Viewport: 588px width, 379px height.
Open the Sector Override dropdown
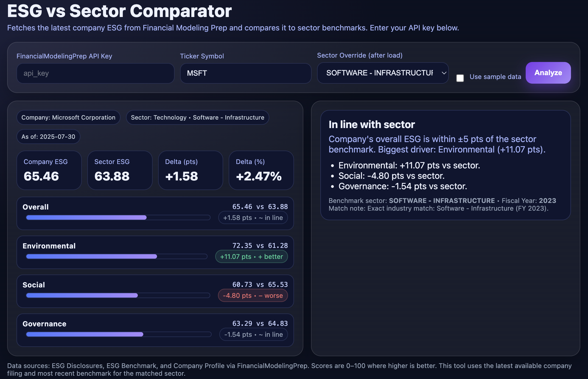(383, 73)
